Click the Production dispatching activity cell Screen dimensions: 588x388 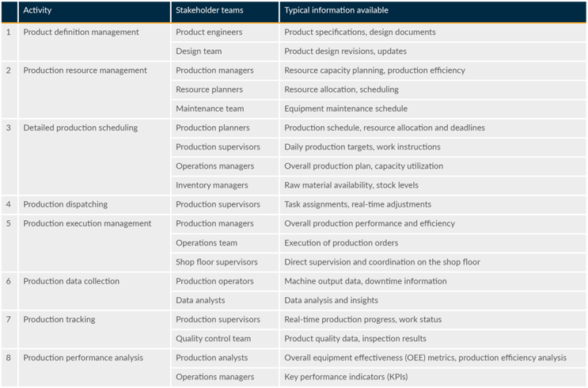tap(65, 204)
